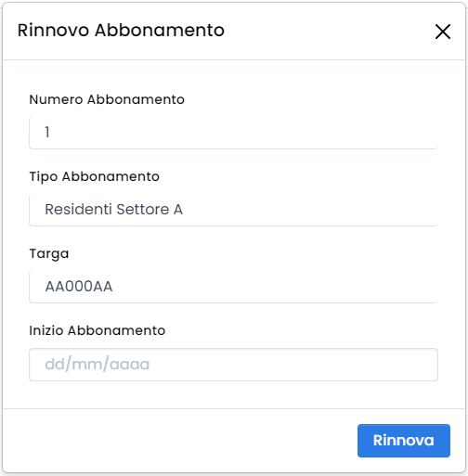
Task: Click the Targa label
Action: (x=49, y=254)
